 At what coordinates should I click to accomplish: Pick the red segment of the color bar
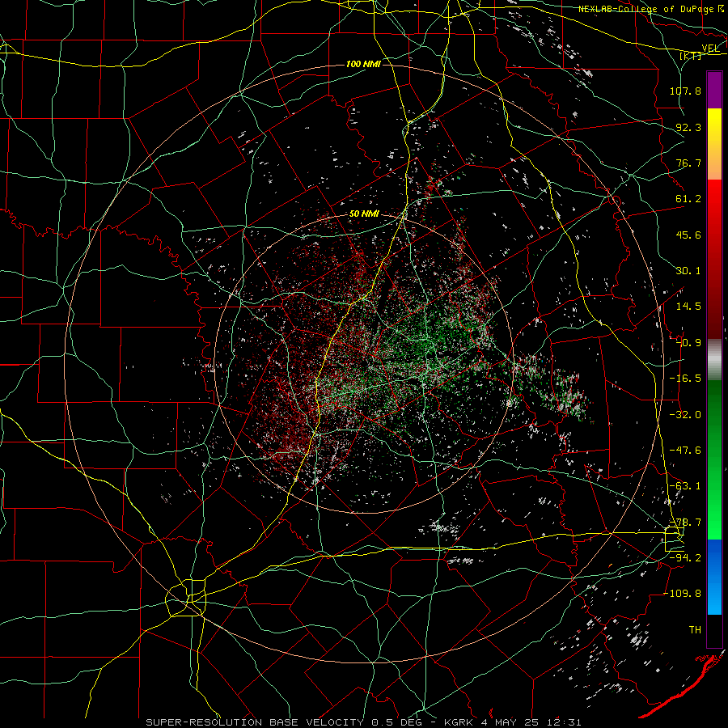tap(714, 259)
